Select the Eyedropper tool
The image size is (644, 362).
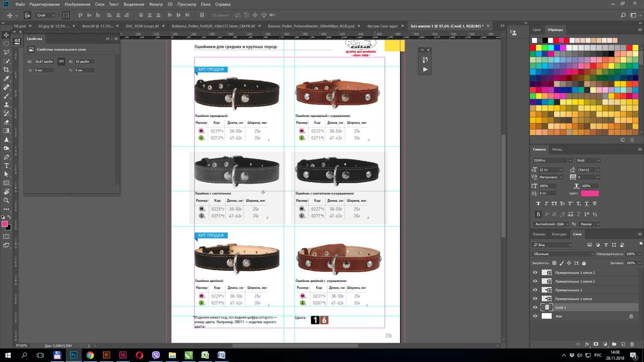pos(6,78)
